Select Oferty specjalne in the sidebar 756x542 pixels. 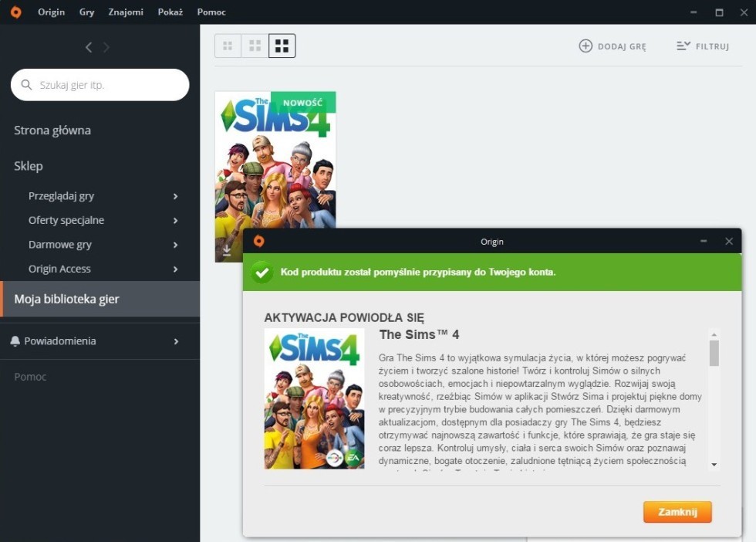(66, 220)
